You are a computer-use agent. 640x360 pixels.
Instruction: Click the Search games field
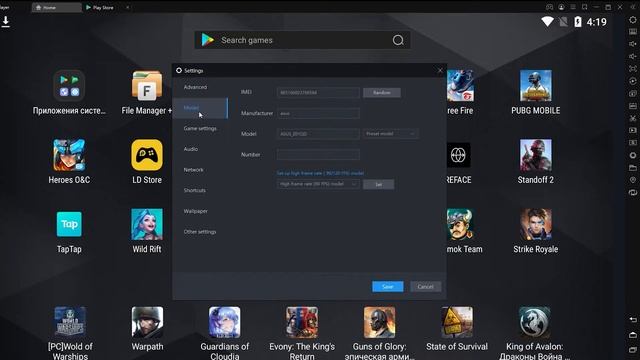point(302,40)
